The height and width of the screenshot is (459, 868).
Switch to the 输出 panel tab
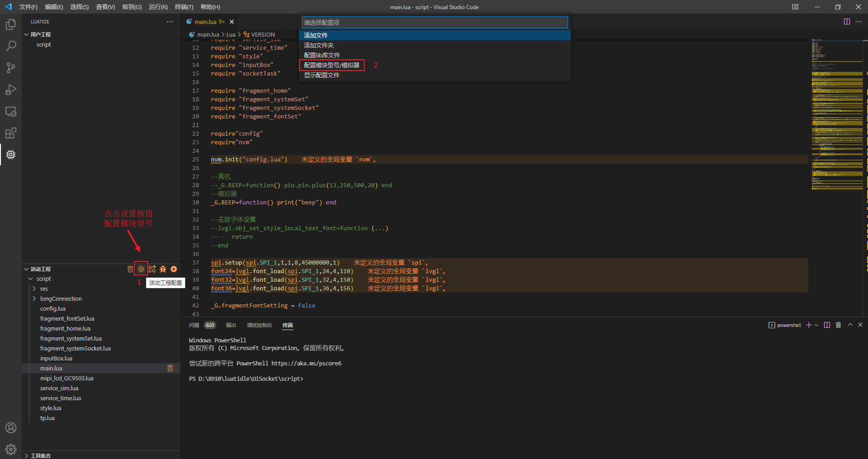click(x=231, y=325)
